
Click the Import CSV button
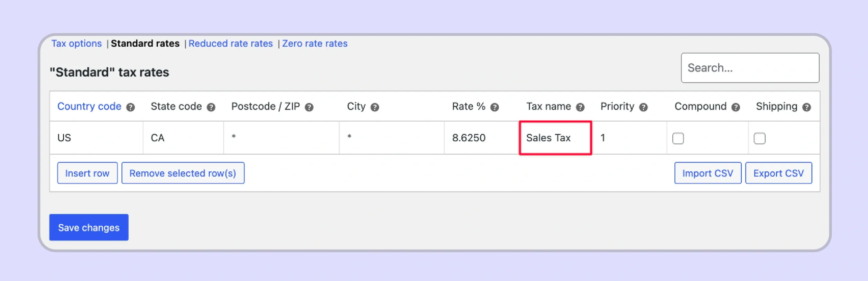pos(708,173)
